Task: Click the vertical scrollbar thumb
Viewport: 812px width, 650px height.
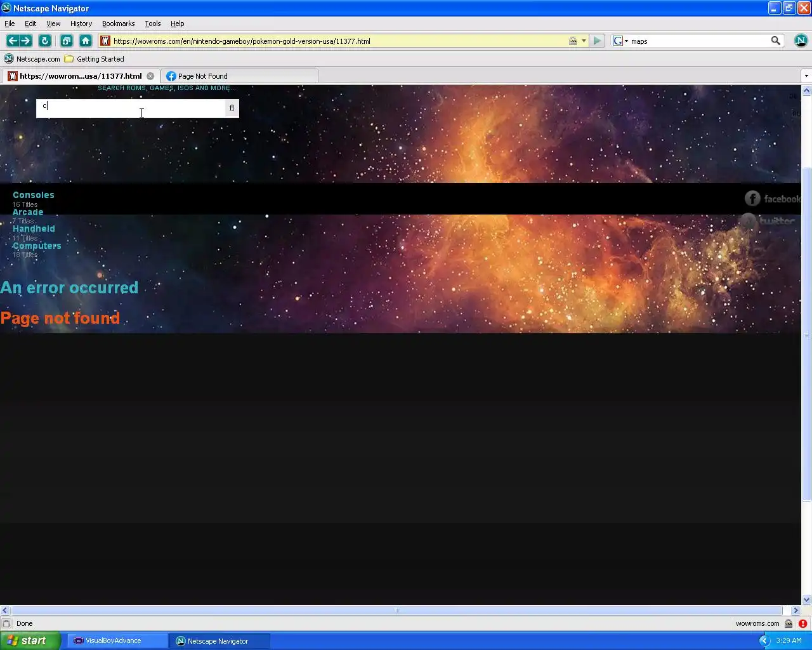Action: pos(806,335)
